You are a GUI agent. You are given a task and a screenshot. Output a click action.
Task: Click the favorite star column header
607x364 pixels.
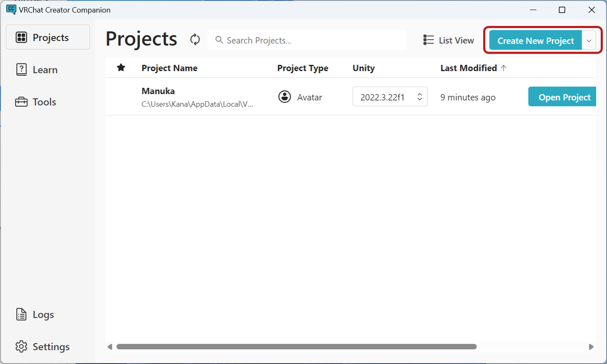(121, 67)
